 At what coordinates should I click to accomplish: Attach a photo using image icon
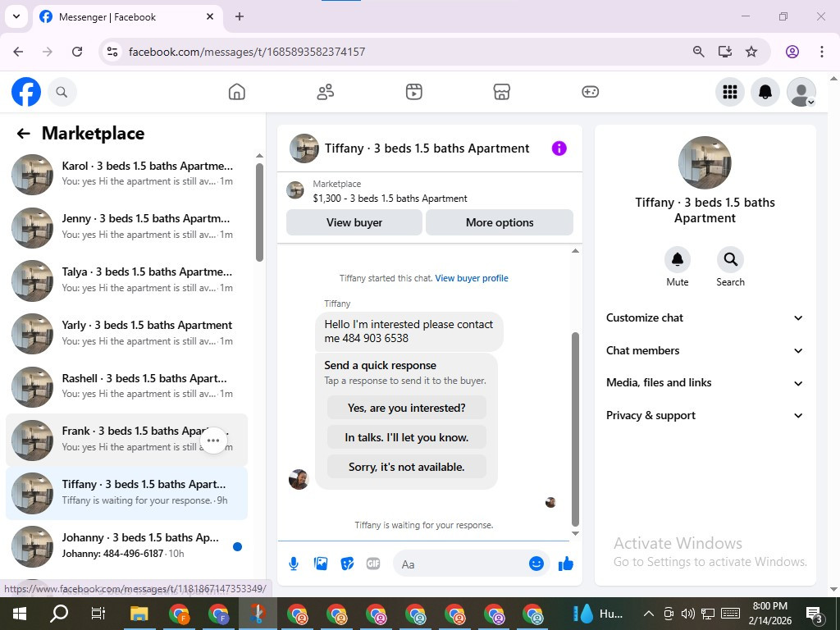321,564
